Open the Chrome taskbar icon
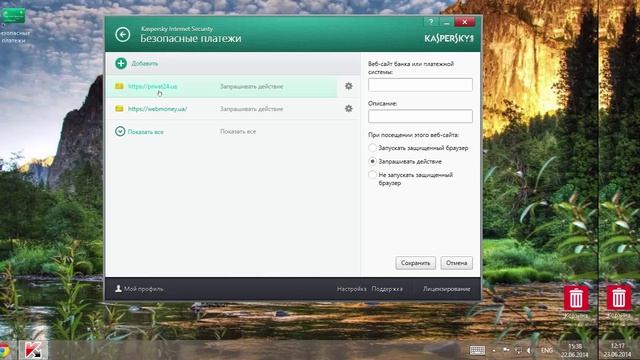640x360 pixels. point(4,350)
